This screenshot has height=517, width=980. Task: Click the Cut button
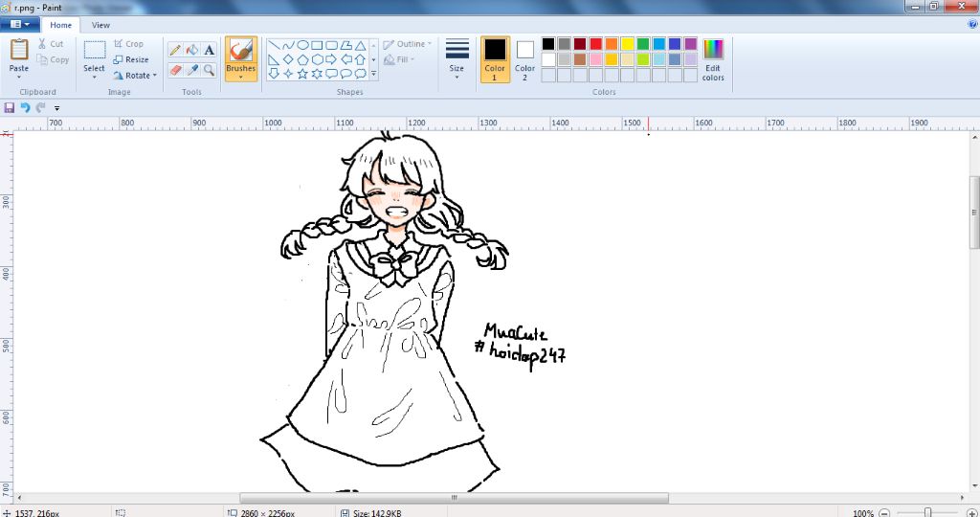coord(51,44)
